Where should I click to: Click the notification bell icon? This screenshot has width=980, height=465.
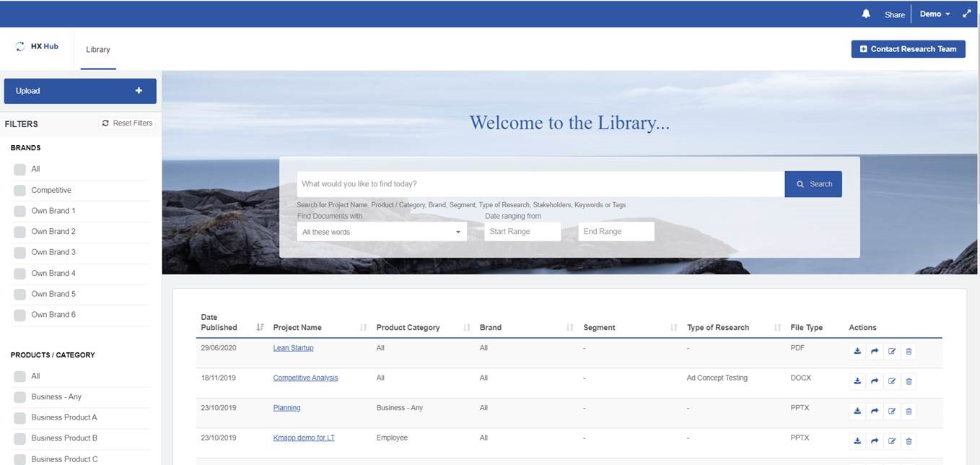(866, 14)
